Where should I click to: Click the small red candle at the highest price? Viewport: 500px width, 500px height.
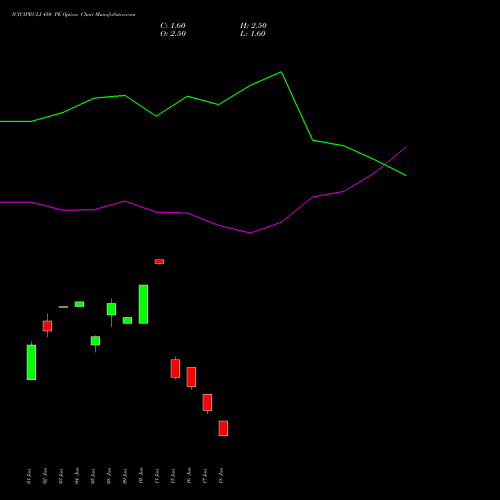pyautogui.click(x=159, y=261)
